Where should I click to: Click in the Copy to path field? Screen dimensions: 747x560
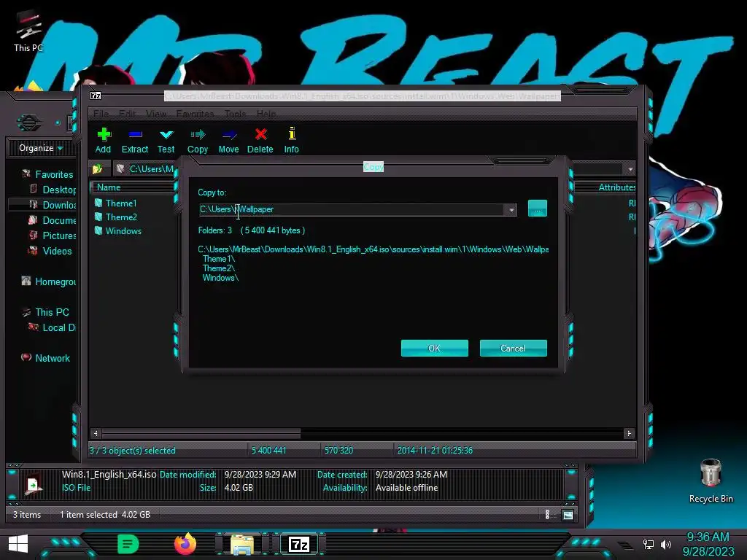352,209
